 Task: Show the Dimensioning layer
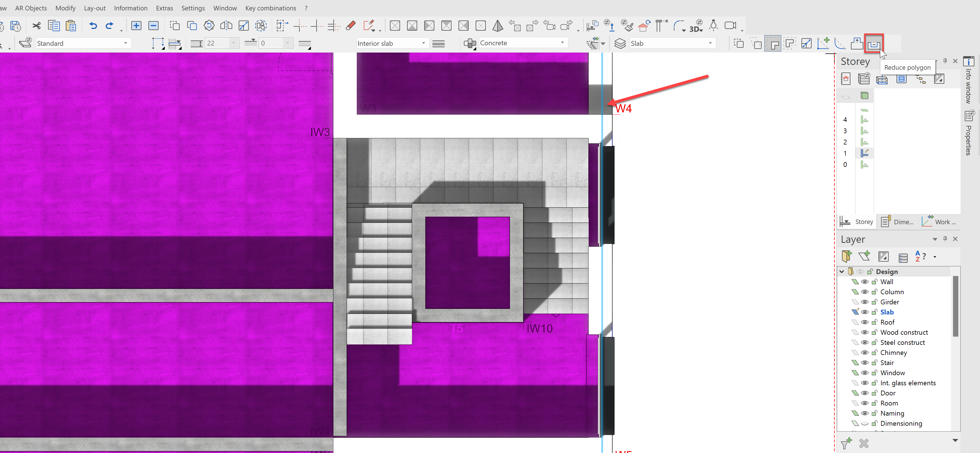point(865,423)
